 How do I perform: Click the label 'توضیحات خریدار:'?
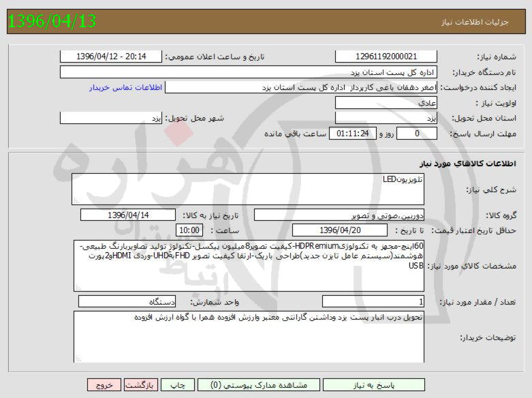click(488, 337)
